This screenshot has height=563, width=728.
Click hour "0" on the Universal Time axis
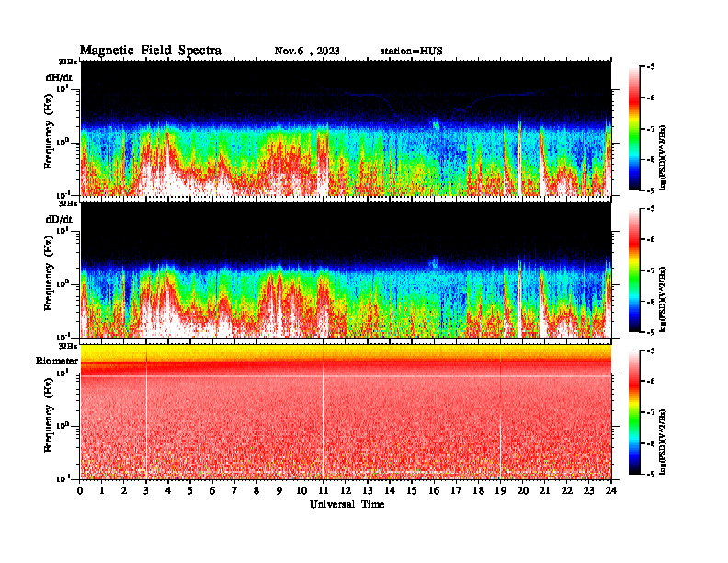80,490
